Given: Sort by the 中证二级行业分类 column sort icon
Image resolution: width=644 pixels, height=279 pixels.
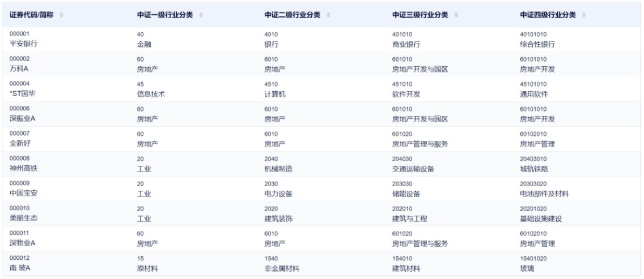Looking at the screenshot, I should (x=328, y=15).
